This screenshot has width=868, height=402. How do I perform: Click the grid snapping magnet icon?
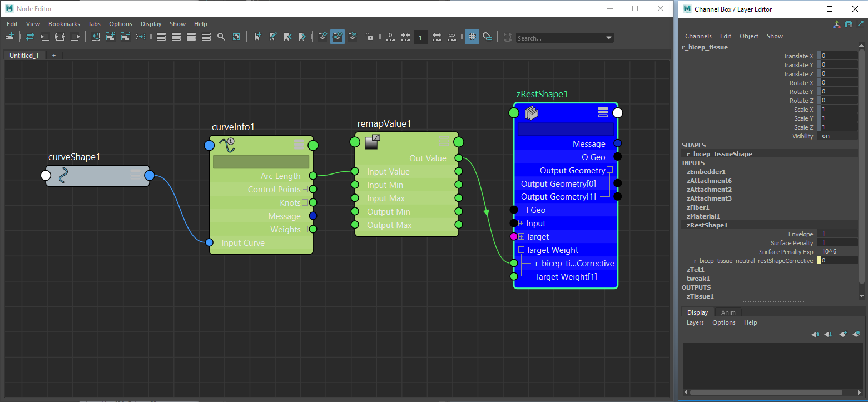(x=487, y=37)
